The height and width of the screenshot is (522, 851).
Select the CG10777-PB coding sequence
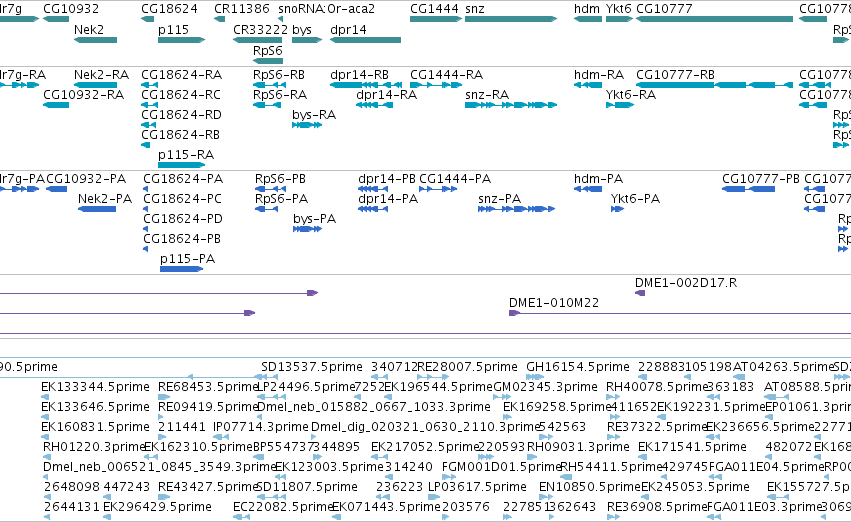[748, 189]
